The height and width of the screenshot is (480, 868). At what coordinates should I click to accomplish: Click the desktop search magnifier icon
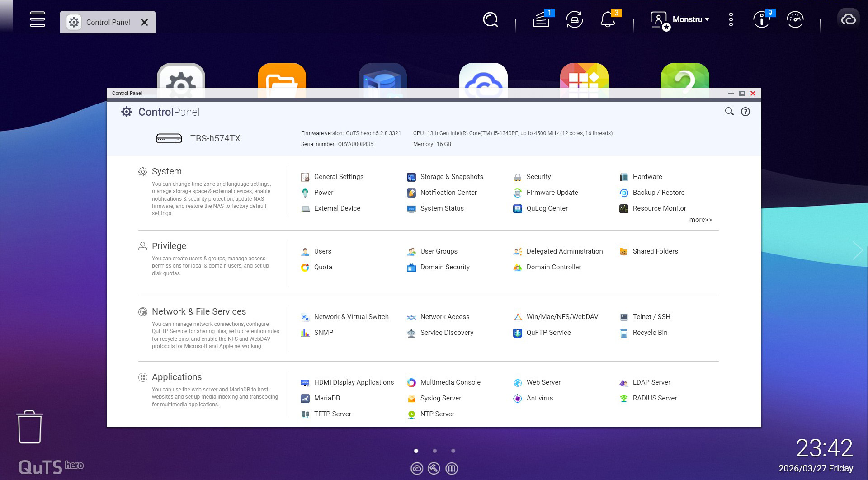(490, 20)
